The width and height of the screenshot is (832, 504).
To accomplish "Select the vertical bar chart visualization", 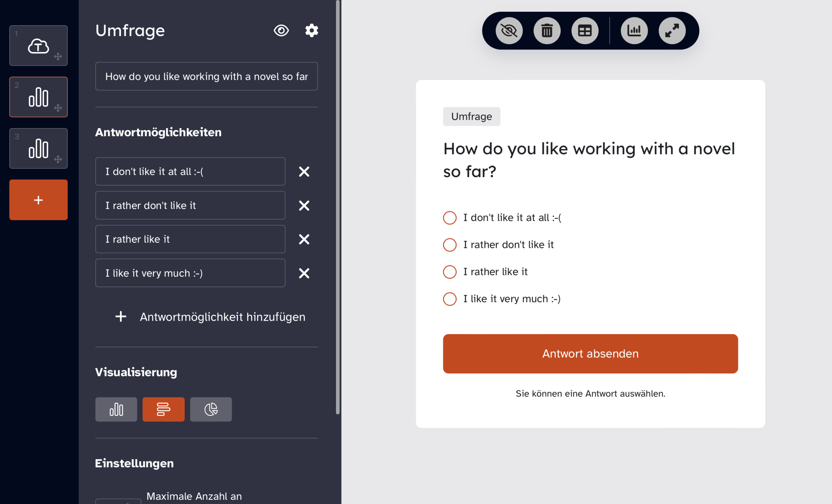I will coord(116,409).
